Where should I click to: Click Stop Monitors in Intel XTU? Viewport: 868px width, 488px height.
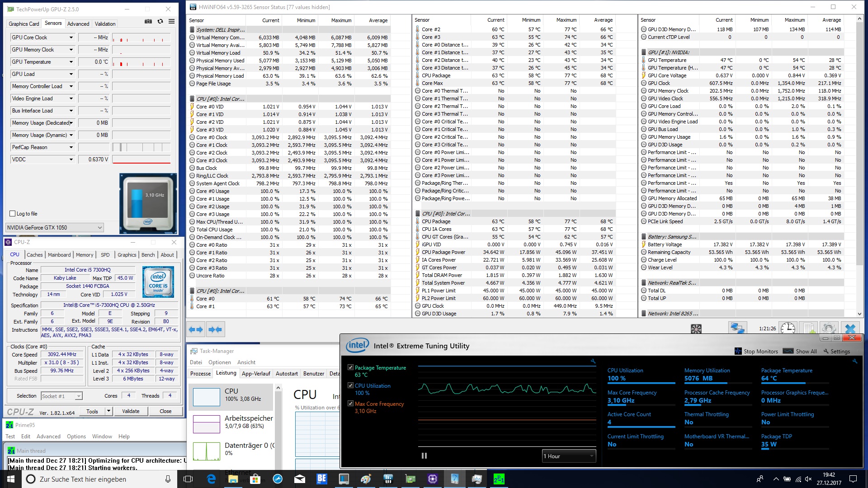coord(756,351)
